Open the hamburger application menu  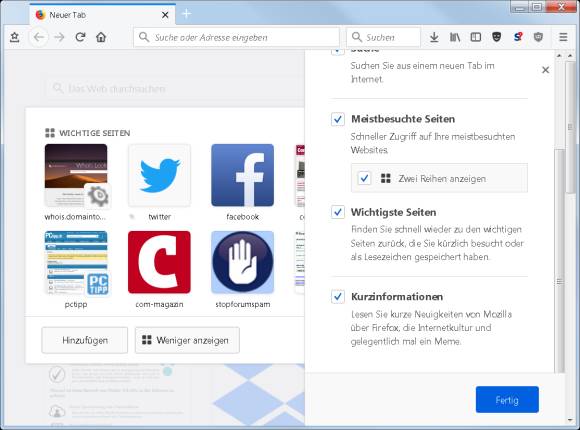tap(563, 37)
